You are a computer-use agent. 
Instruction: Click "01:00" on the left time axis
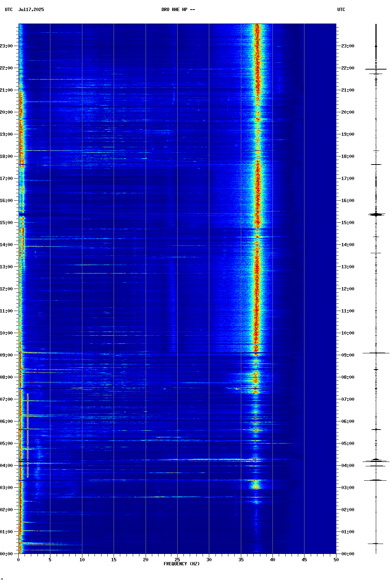6,532
